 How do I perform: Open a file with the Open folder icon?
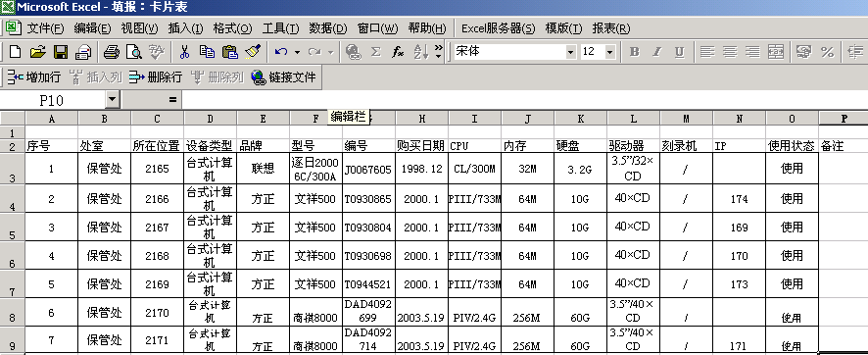click(x=37, y=52)
